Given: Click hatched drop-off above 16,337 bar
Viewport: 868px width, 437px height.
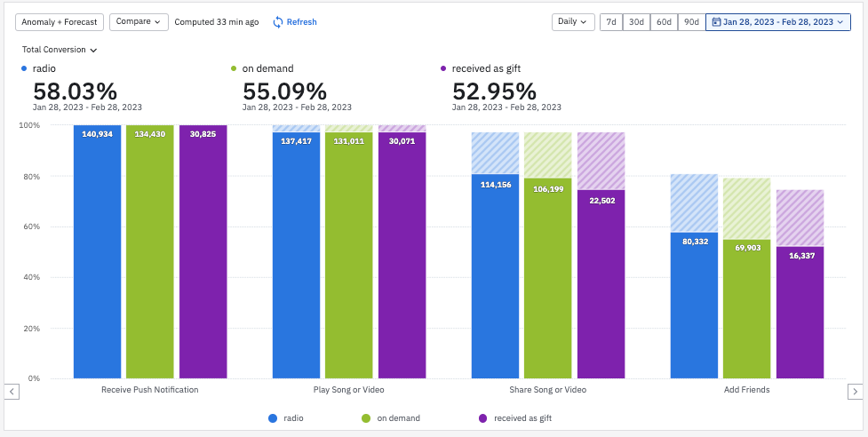Looking at the screenshot, I should 800,218.
